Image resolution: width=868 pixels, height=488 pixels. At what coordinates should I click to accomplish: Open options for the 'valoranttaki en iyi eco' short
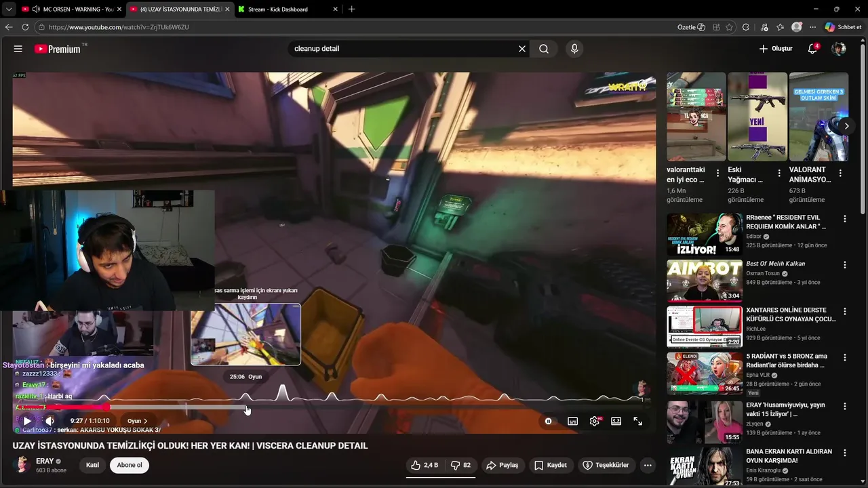[x=717, y=174]
